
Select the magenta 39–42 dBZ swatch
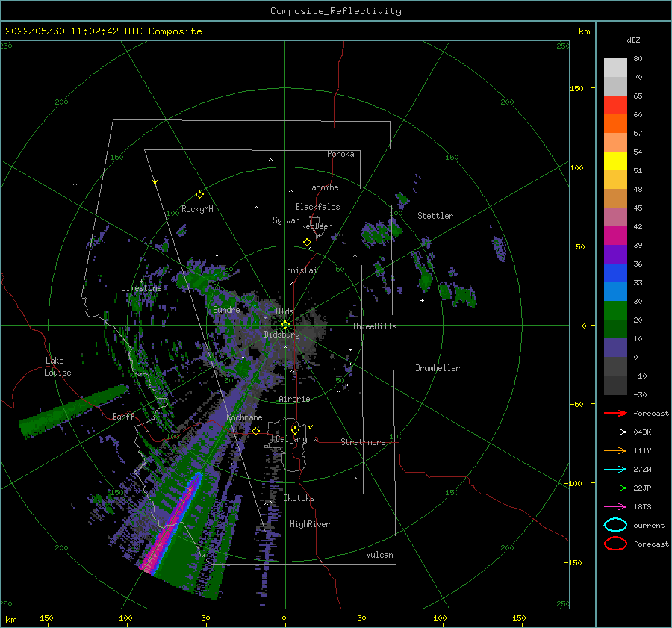(615, 236)
